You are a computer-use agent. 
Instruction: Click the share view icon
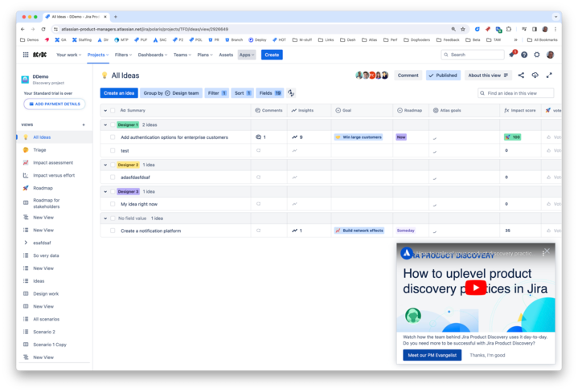pos(521,76)
